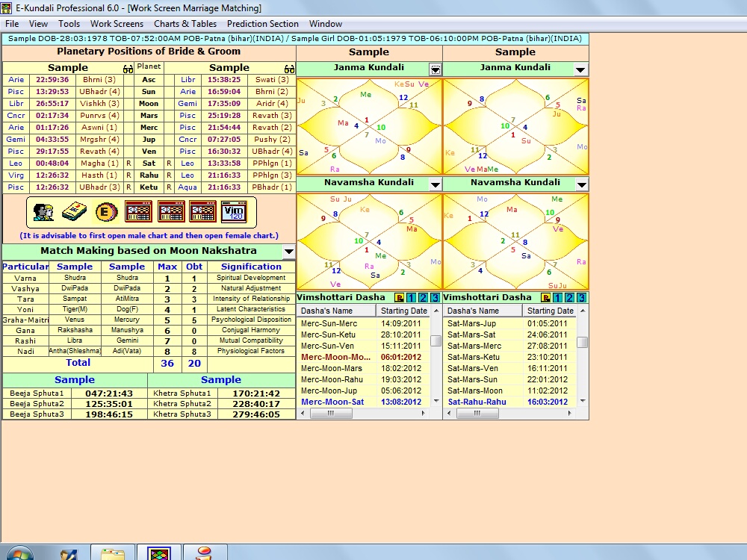Click the red oval taskbar icon

204,553
